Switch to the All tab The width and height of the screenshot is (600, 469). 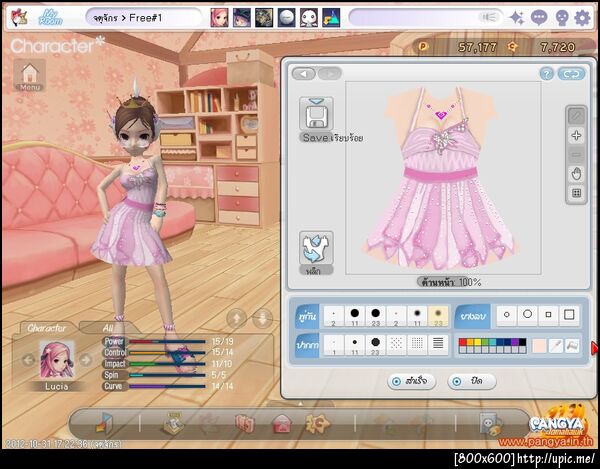pos(108,328)
